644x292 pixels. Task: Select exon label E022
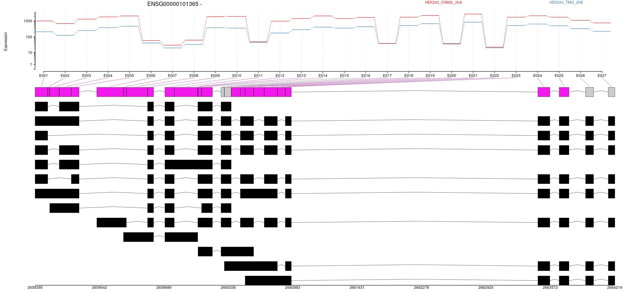coord(495,76)
